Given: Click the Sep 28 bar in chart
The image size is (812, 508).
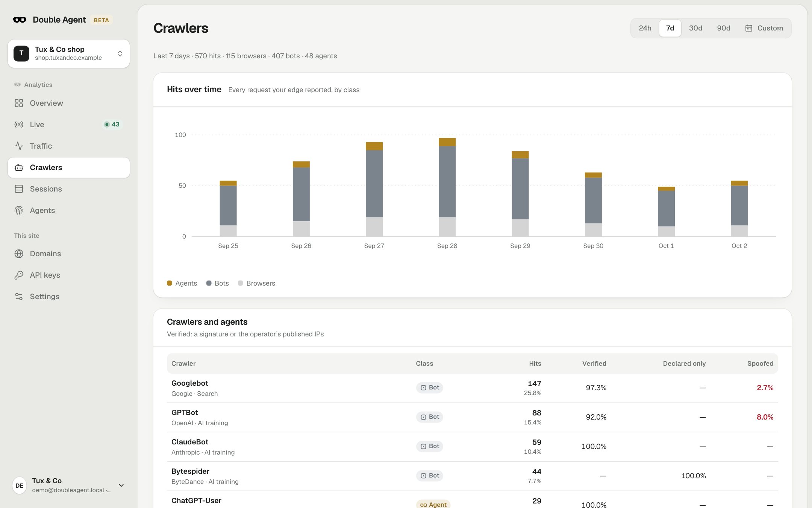Looking at the screenshot, I should point(447,187).
